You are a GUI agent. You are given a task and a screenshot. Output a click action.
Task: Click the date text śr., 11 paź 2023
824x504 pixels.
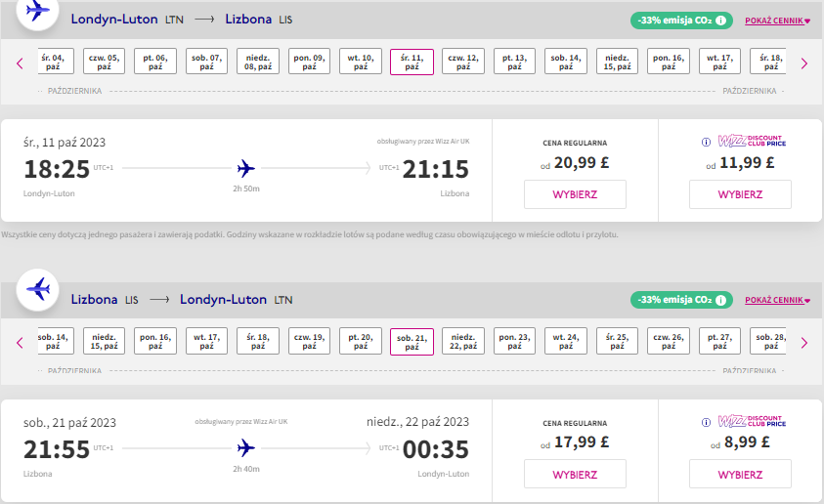point(65,143)
